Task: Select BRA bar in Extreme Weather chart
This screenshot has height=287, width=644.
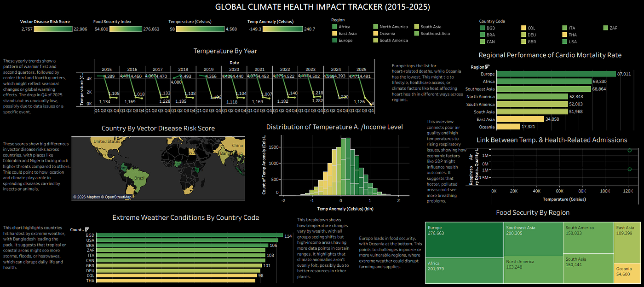Action: [183, 246]
